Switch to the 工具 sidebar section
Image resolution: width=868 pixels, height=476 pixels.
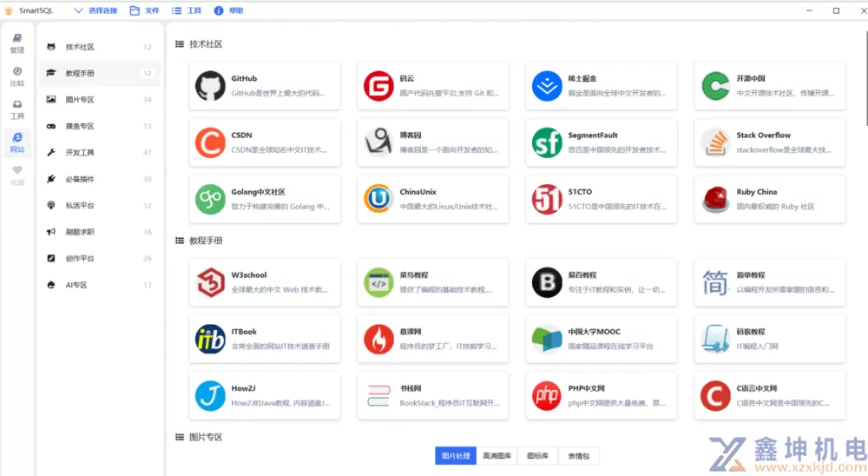(x=17, y=109)
